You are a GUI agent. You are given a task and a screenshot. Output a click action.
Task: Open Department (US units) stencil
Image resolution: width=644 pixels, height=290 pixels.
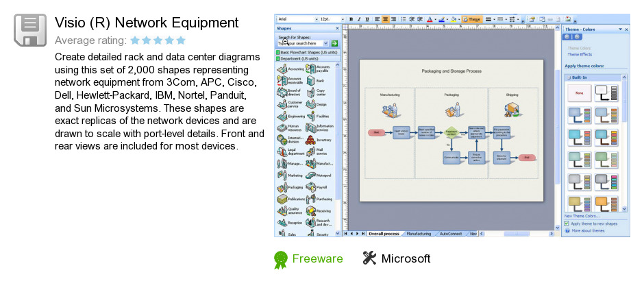click(308, 59)
